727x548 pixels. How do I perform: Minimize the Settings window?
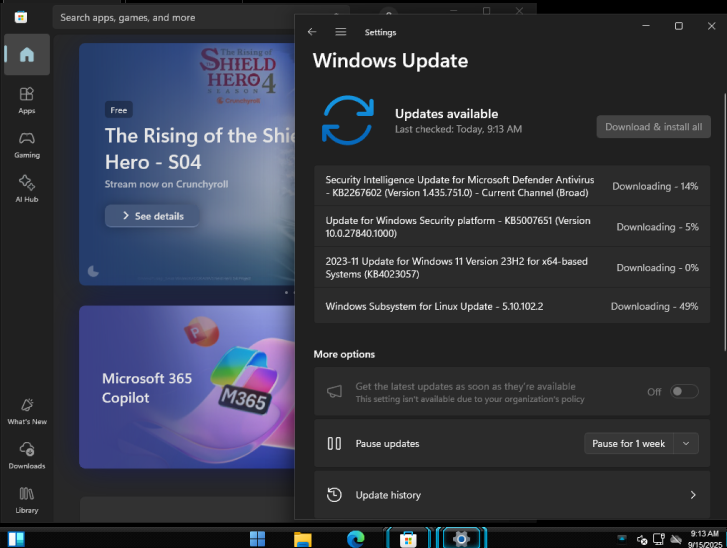[645, 26]
